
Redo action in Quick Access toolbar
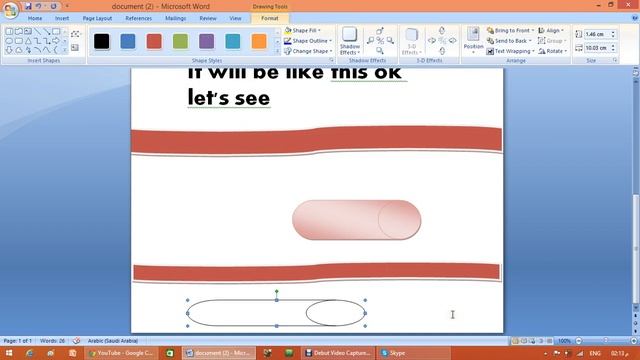click(53, 6)
